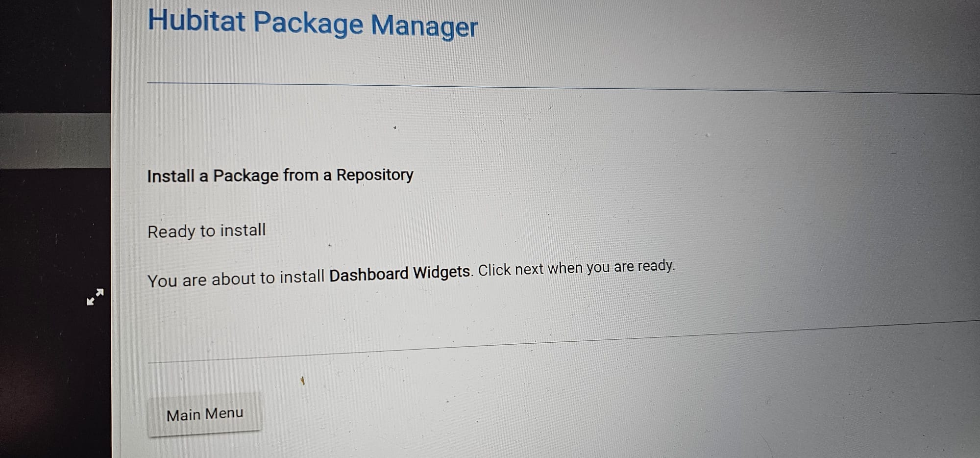This screenshot has height=458, width=980.
Task: Click the Install a Package from a Repository heading
Action: 280,175
